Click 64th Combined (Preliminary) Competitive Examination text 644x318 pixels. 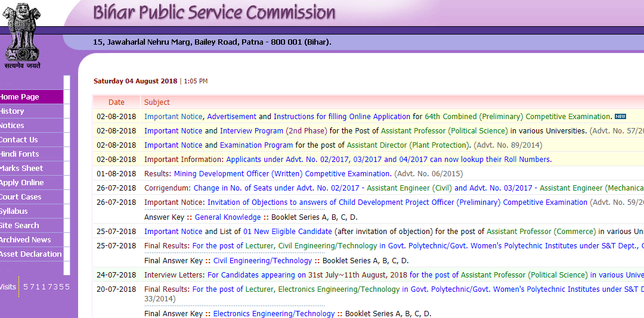tap(518, 117)
